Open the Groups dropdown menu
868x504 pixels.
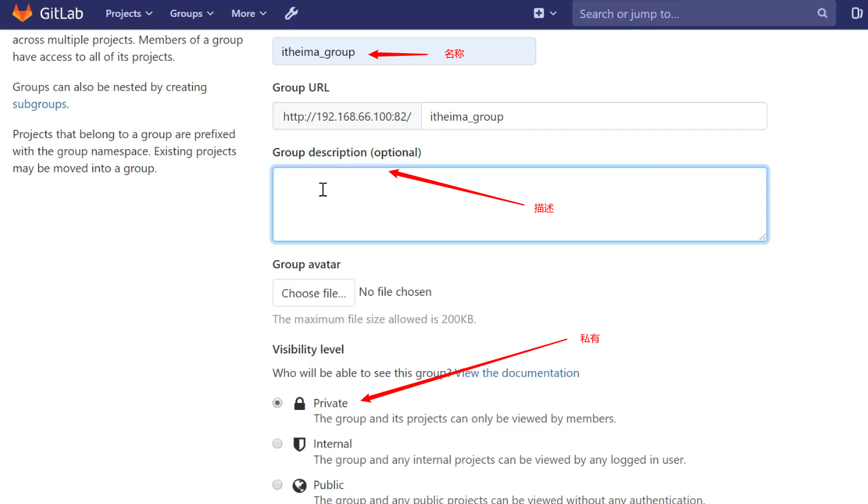coord(192,13)
